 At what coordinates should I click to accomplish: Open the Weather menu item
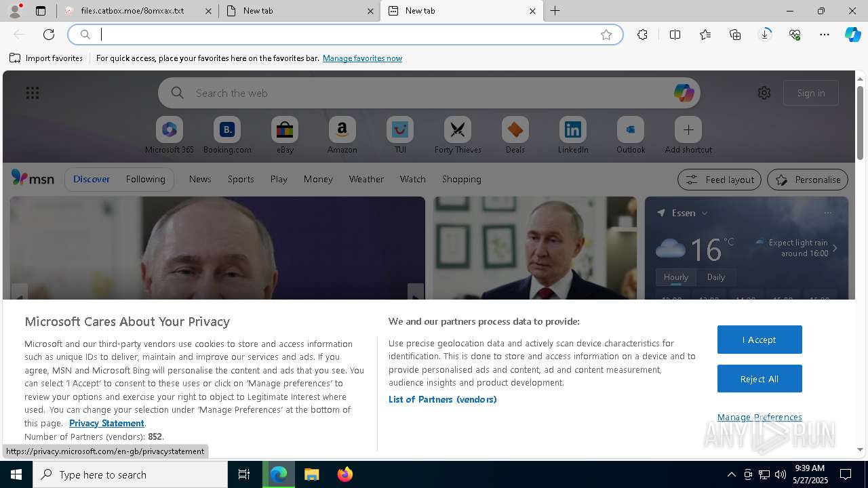point(366,179)
